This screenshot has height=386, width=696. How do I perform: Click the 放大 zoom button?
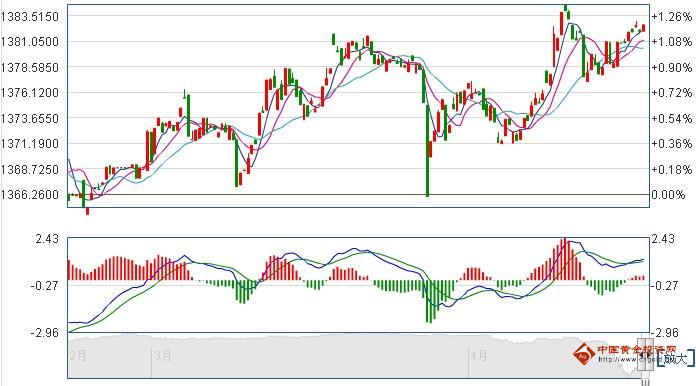[676, 358]
